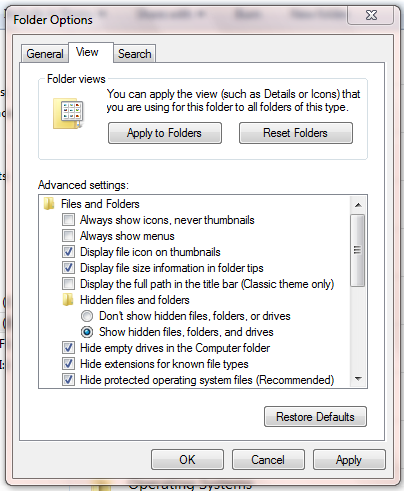Click the Folder views icon
The image size is (404, 491).
coord(68,113)
